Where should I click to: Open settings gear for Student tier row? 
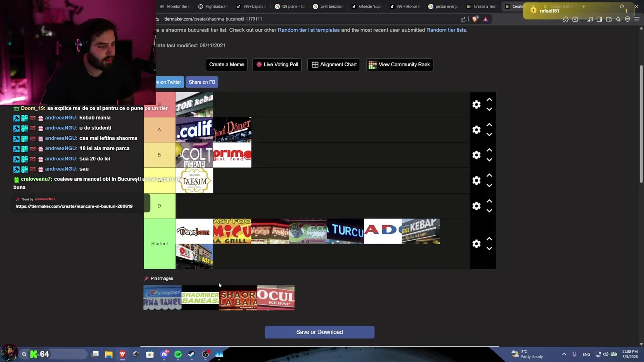[476, 244]
